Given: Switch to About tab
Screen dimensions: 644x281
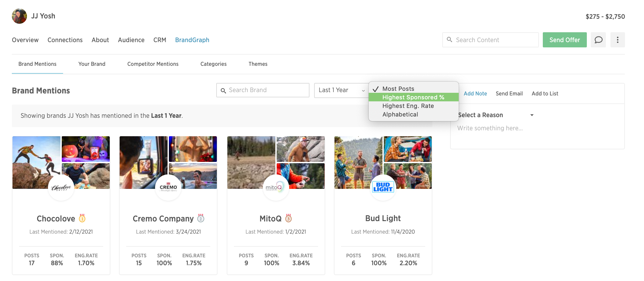Looking at the screenshot, I should (100, 40).
